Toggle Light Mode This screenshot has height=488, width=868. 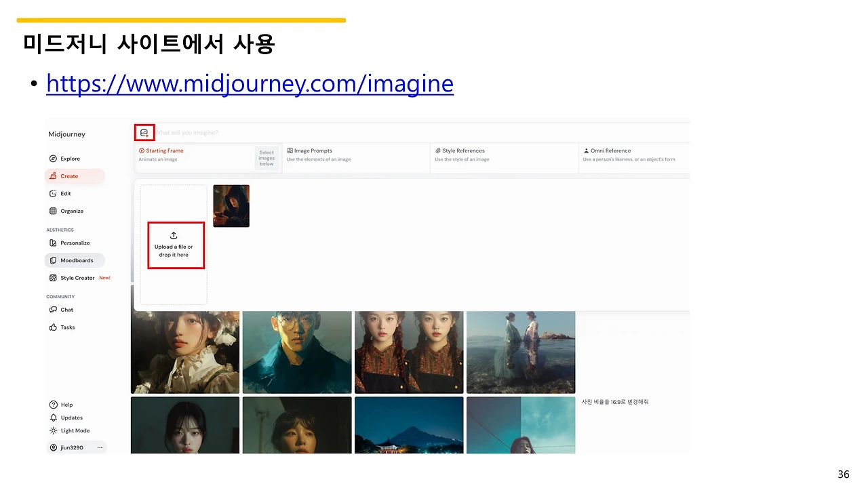pyautogui.click(x=54, y=430)
